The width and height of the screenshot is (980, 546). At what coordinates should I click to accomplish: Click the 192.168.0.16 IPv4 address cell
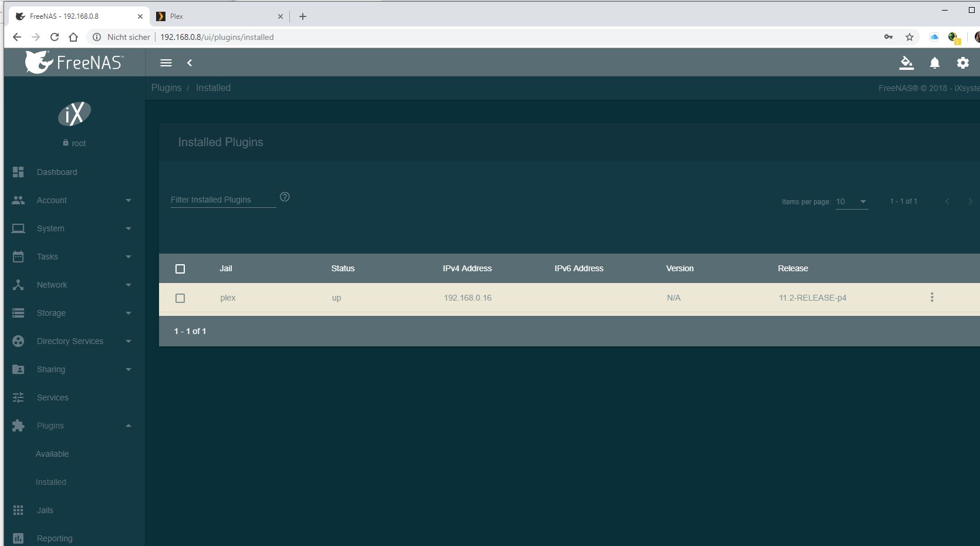point(468,298)
